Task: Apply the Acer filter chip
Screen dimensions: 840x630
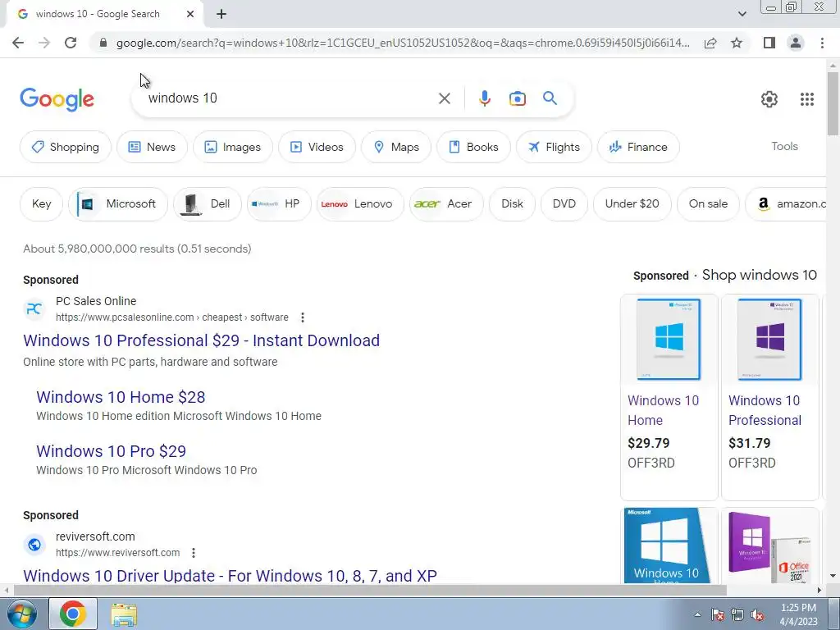Action: pyautogui.click(x=446, y=204)
